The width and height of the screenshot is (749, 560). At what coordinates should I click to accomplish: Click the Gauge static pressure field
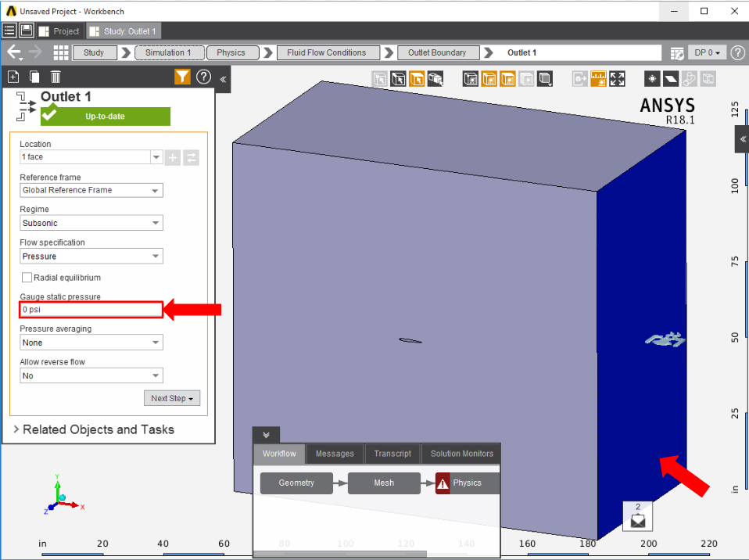(91, 310)
